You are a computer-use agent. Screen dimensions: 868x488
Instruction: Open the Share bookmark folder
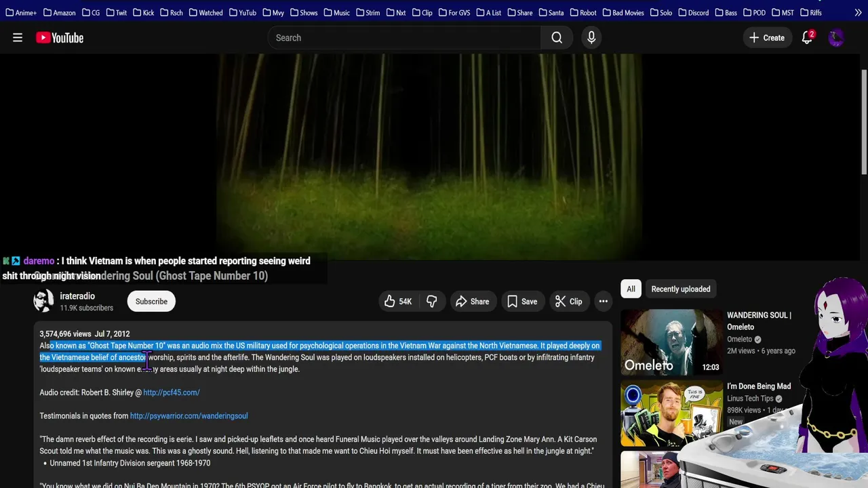point(520,12)
